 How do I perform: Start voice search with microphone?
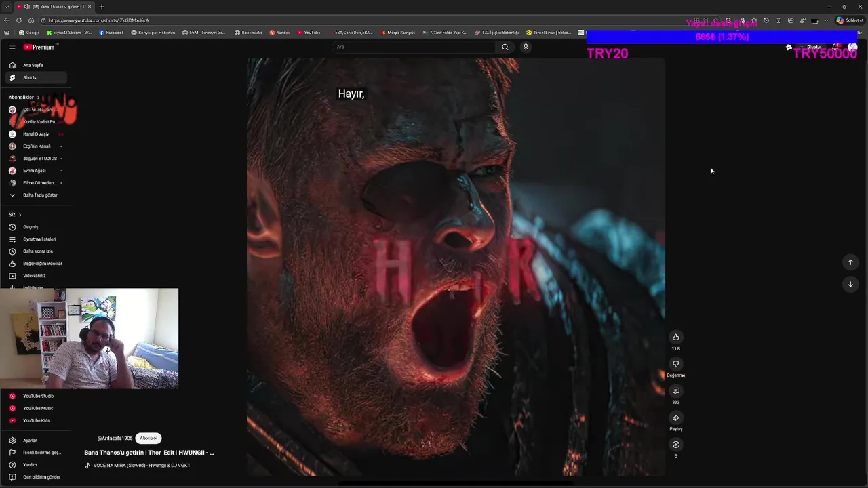pos(526,47)
